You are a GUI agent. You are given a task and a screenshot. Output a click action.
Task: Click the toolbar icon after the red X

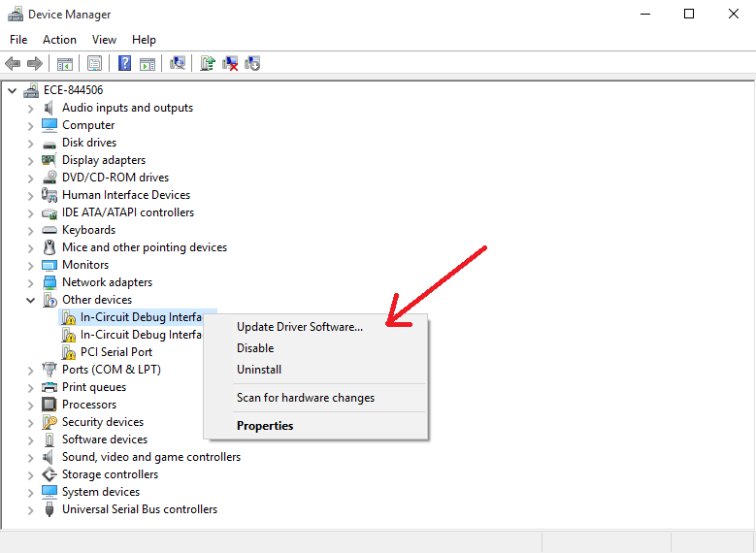click(x=252, y=63)
